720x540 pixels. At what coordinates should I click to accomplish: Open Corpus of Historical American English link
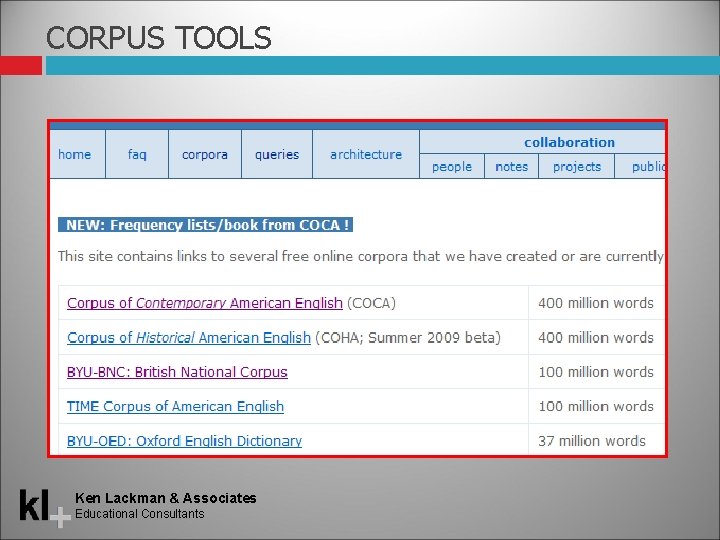click(189, 338)
